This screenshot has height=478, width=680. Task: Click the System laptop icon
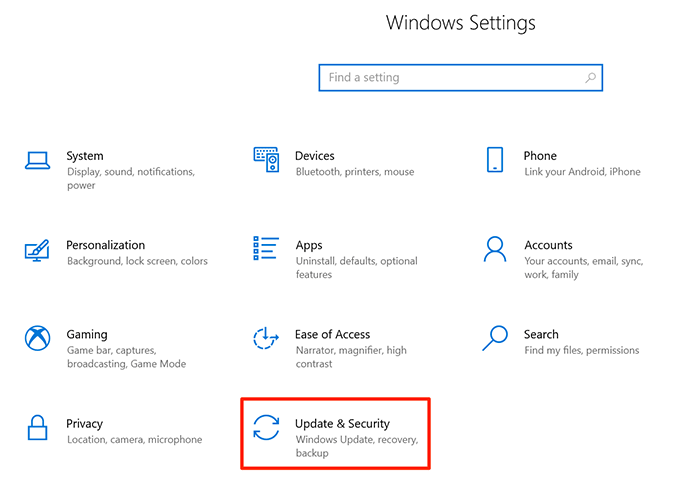tap(37, 160)
